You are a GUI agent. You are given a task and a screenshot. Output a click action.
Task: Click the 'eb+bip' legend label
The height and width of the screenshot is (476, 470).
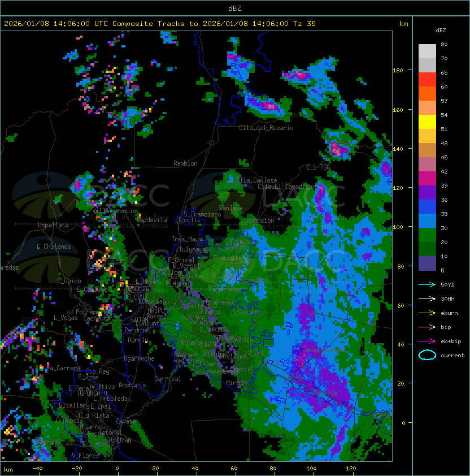451,341
